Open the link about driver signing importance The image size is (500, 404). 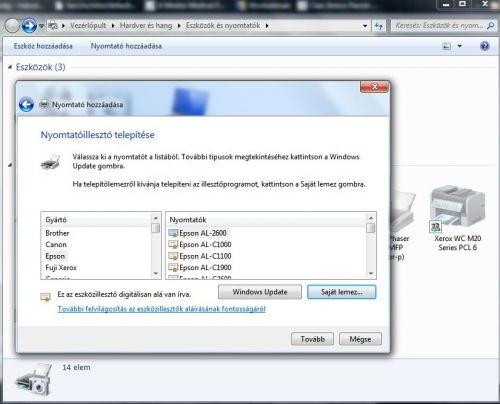pos(161,309)
